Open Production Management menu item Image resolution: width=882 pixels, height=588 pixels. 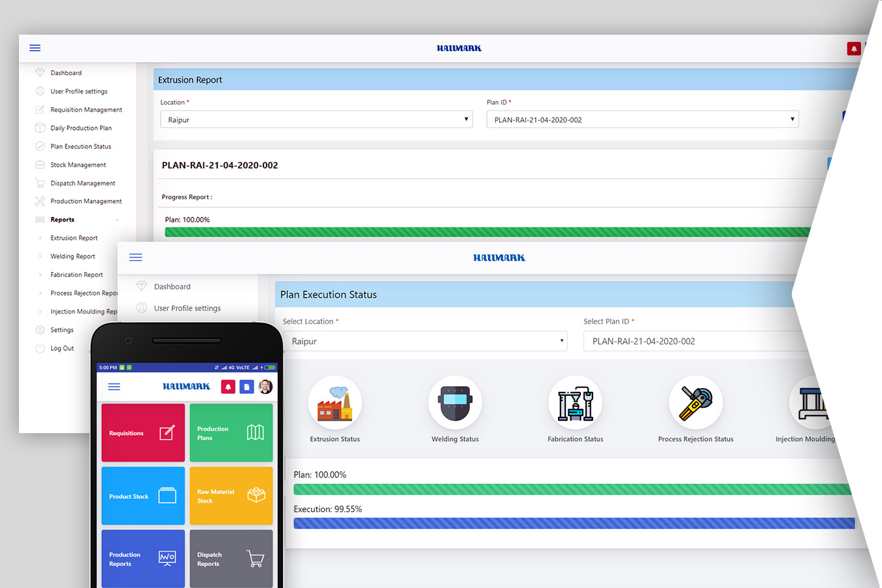pyautogui.click(x=86, y=201)
